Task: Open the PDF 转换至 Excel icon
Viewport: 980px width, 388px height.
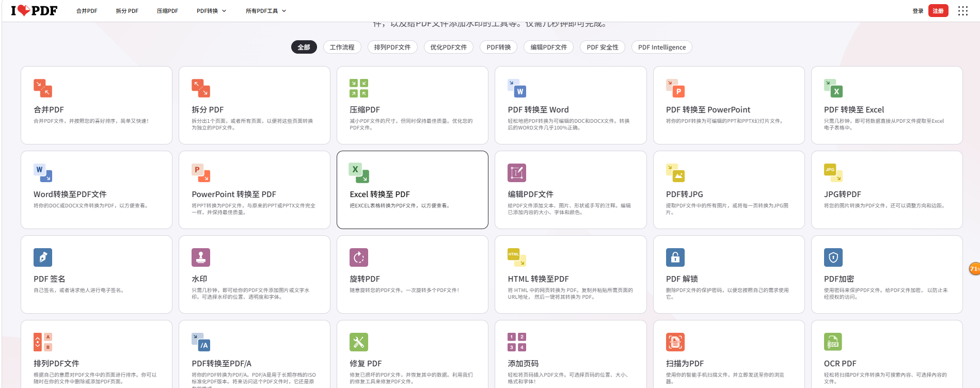Action: click(x=833, y=88)
